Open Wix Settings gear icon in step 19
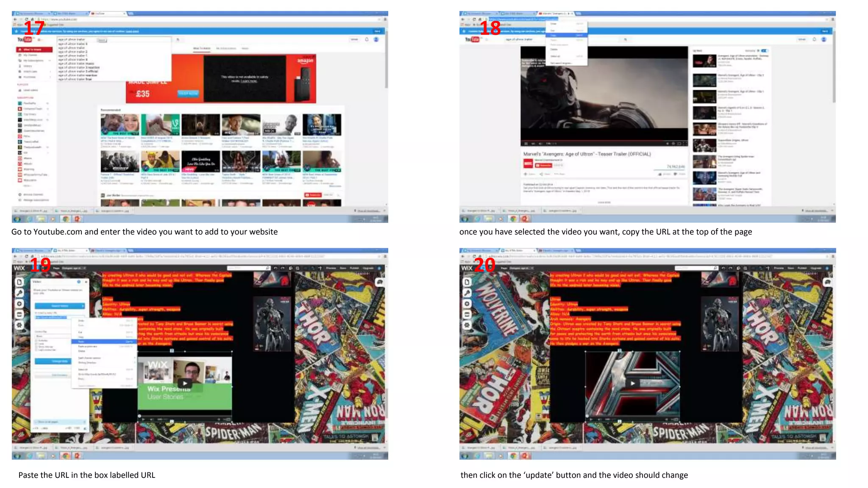The height and width of the screenshot is (488, 868). coord(19,325)
